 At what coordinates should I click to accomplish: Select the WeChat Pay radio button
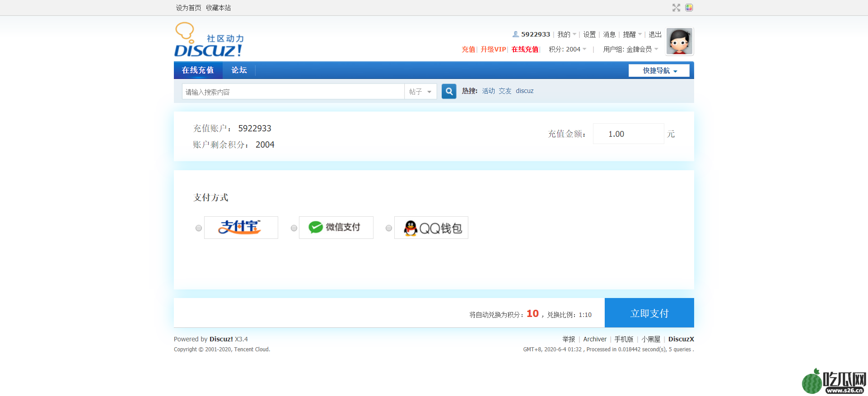point(294,228)
